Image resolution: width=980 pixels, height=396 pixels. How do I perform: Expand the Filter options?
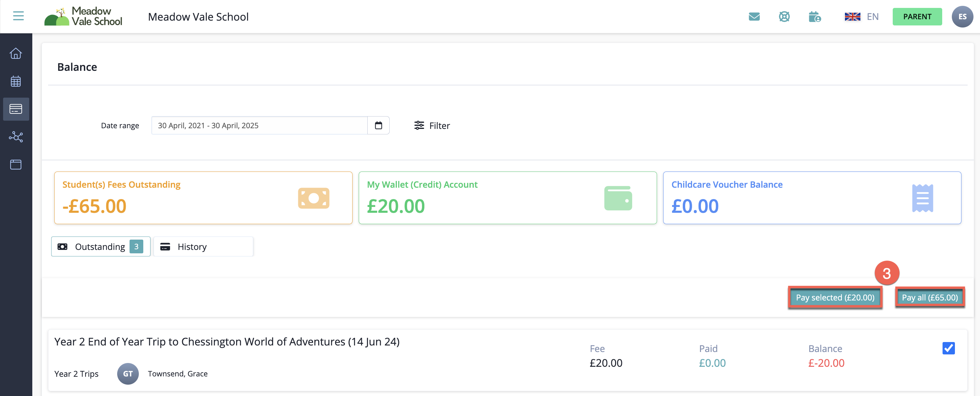432,125
